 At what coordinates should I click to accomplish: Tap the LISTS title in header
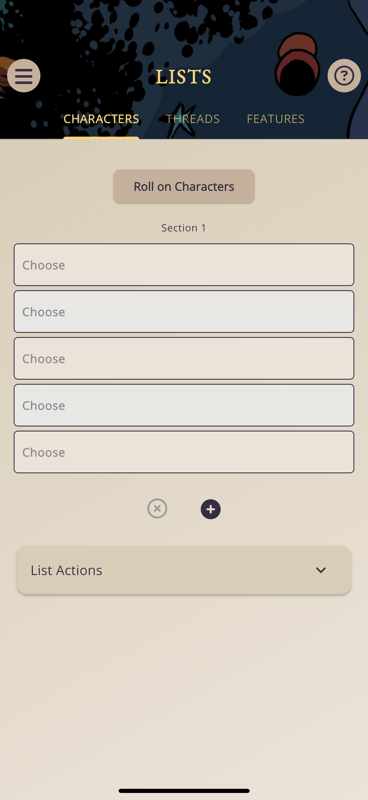184,77
